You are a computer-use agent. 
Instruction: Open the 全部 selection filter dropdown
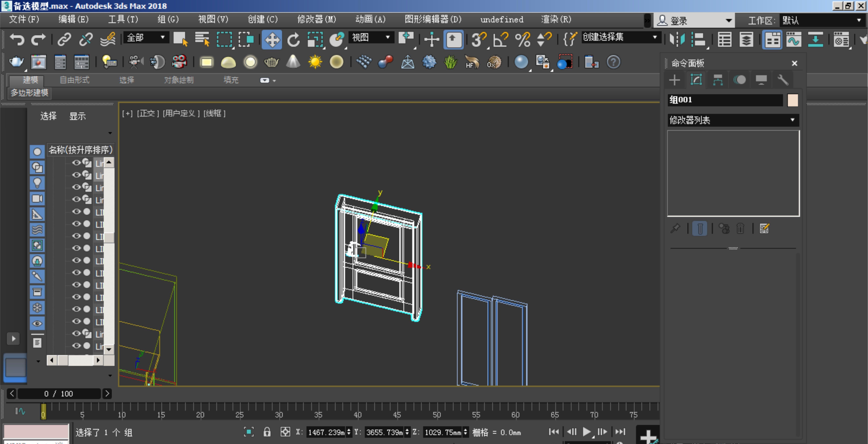146,37
